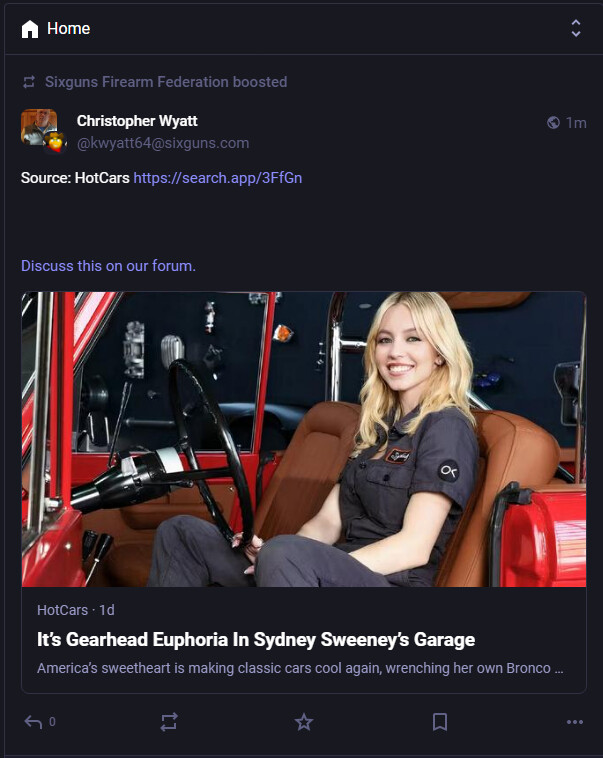
Task: Click the small Sixguns booster avatar badge
Action: click(56, 142)
